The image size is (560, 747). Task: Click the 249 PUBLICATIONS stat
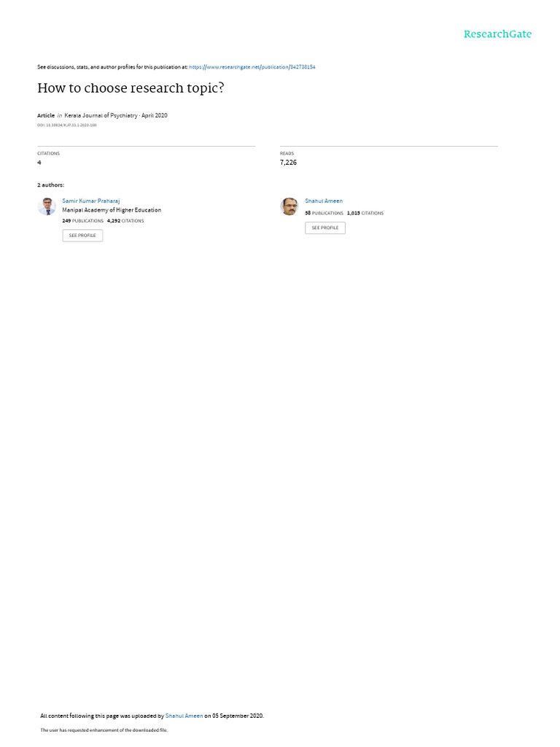[83, 221]
